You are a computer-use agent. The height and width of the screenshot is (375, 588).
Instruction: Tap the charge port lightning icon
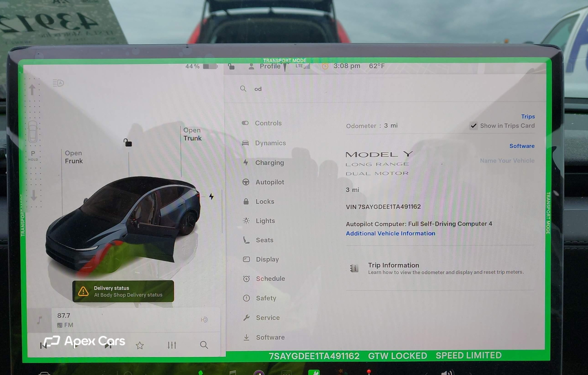point(211,196)
